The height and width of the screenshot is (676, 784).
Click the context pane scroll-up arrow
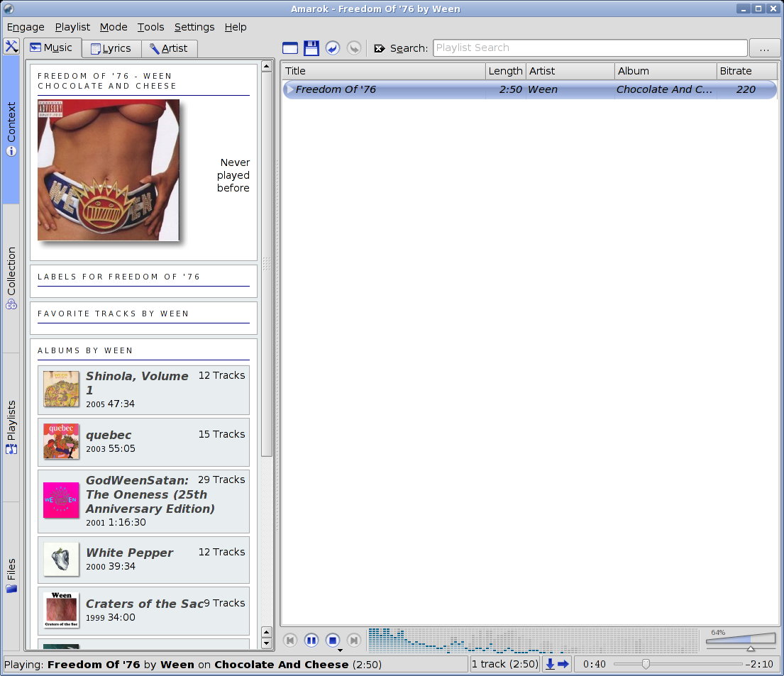tap(267, 67)
